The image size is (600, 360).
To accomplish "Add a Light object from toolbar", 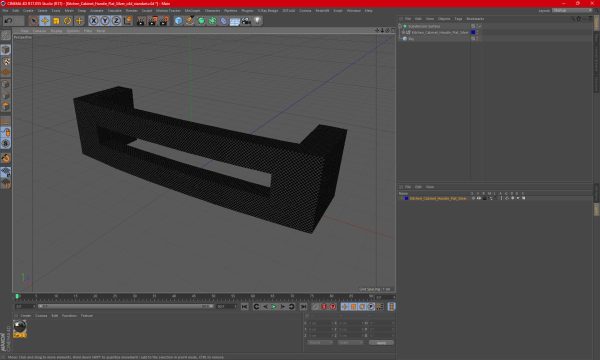I will (x=258, y=21).
